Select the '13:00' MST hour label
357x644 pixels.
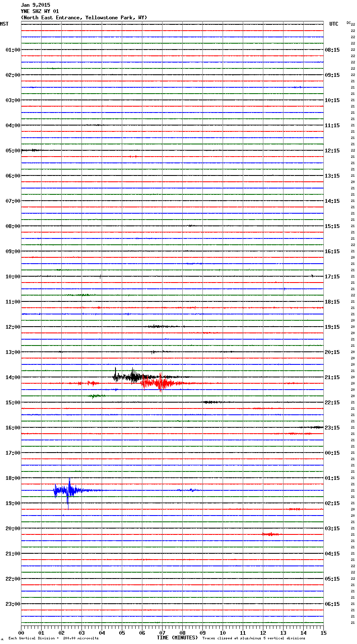pos(13,352)
